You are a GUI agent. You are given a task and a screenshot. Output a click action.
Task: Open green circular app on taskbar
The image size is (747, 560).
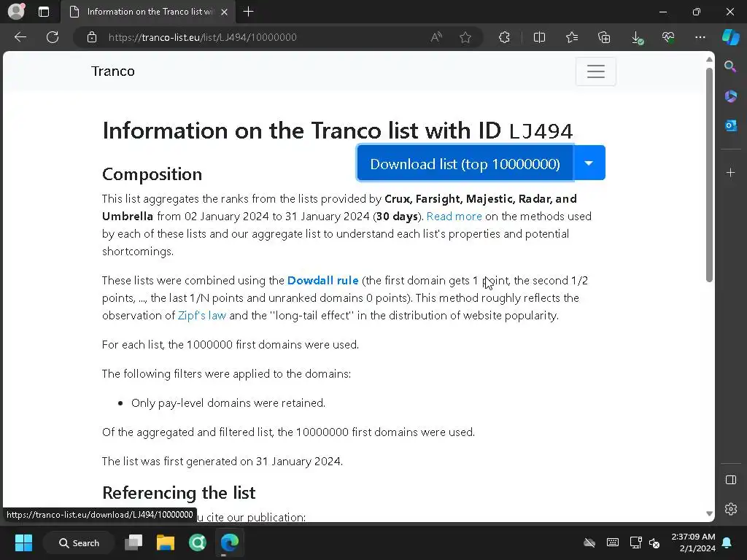pos(197,542)
